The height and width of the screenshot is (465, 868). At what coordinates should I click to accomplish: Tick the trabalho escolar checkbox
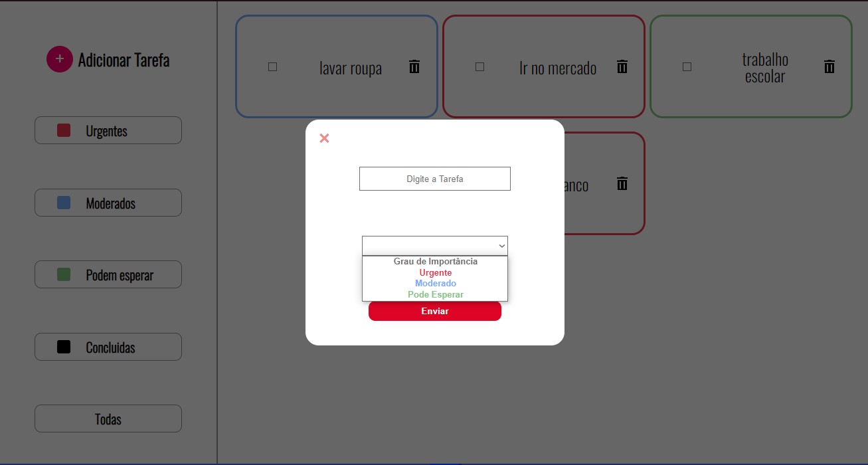(x=687, y=66)
